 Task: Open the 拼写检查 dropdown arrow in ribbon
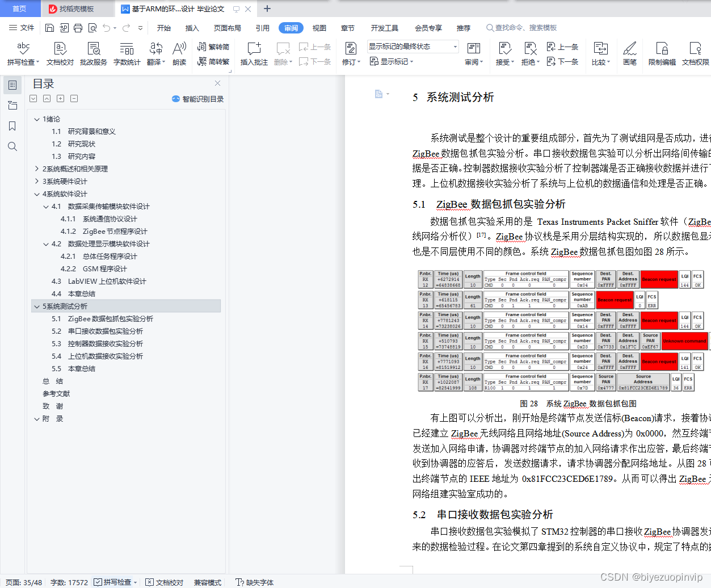tap(38, 62)
